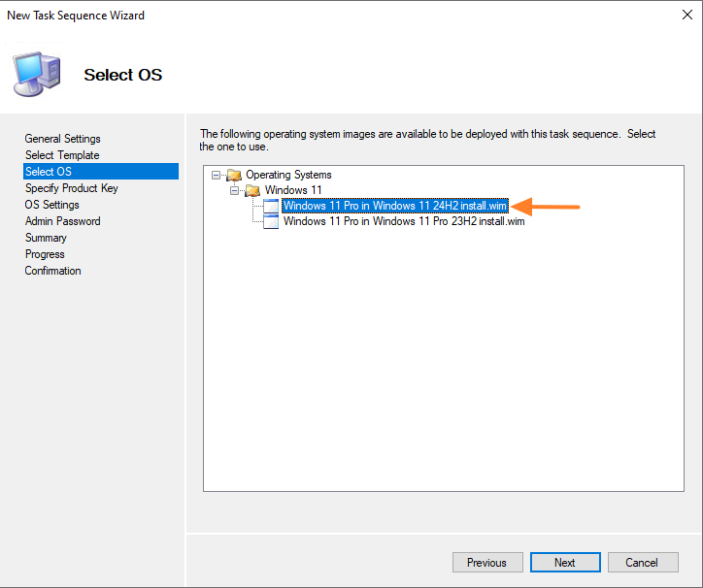Image resolution: width=703 pixels, height=588 pixels.
Task: Open the OS Settings step
Action: [x=52, y=205]
